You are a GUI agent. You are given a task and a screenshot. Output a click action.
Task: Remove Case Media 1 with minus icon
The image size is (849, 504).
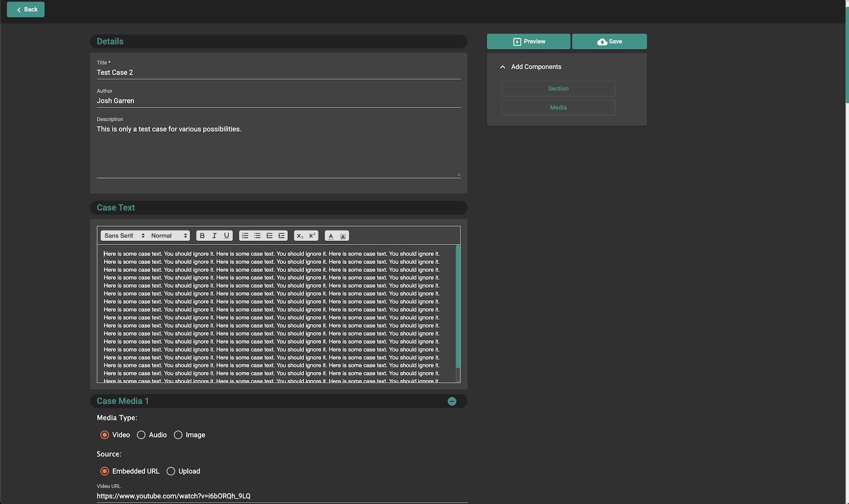coord(451,401)
